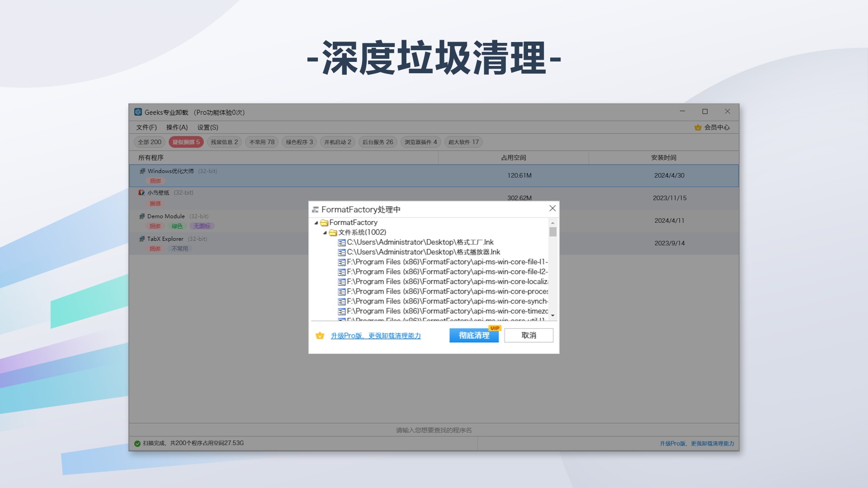Click the FormatFactory folder icon in the dialog
This screenshot has width=868, height=488.
point(325,222)
